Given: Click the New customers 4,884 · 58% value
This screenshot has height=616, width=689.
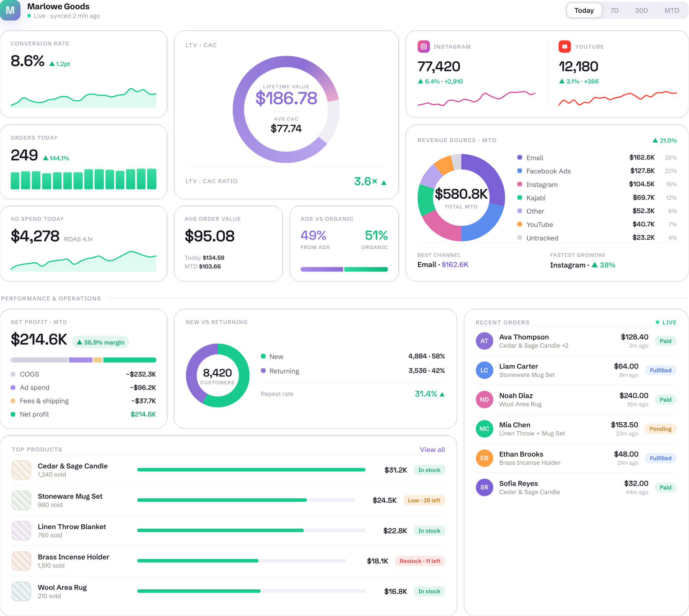Looking at the screenshot, I should tap(426, 356).
